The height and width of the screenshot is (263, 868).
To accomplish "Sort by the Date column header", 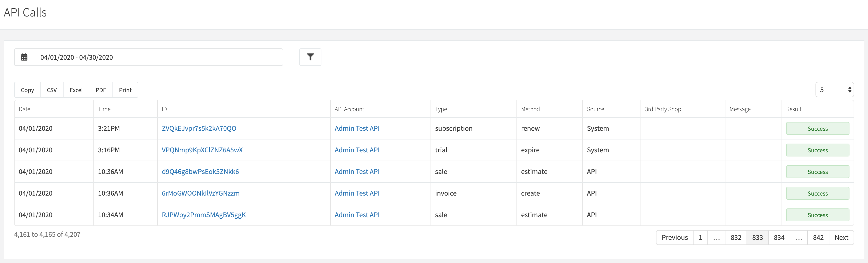I will click(54, 109).
